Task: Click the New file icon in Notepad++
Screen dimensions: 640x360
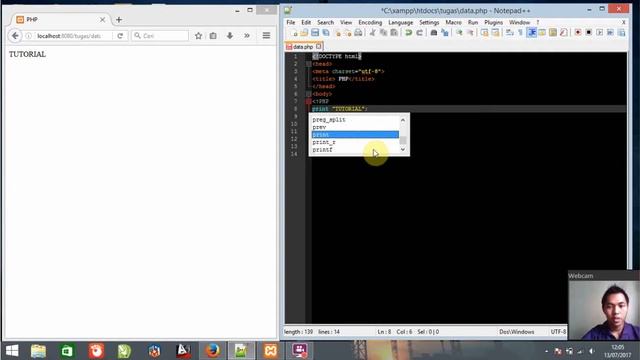Action: click(294, 33)
